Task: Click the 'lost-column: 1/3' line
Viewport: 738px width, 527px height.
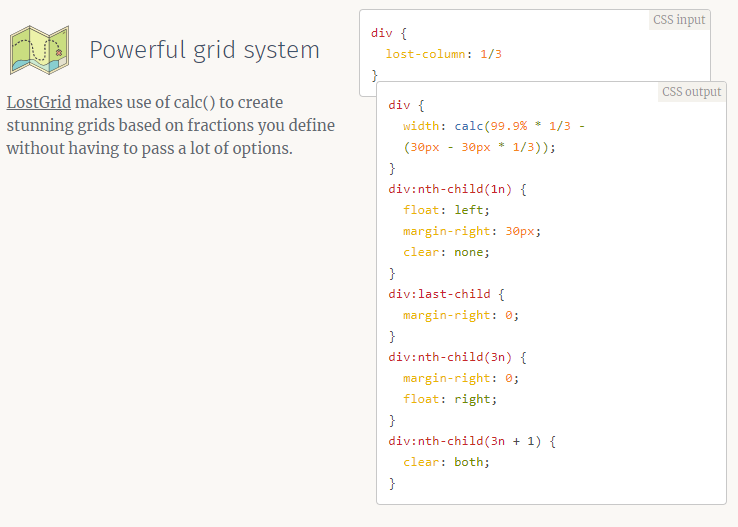Action: click(x=443, y=54)
